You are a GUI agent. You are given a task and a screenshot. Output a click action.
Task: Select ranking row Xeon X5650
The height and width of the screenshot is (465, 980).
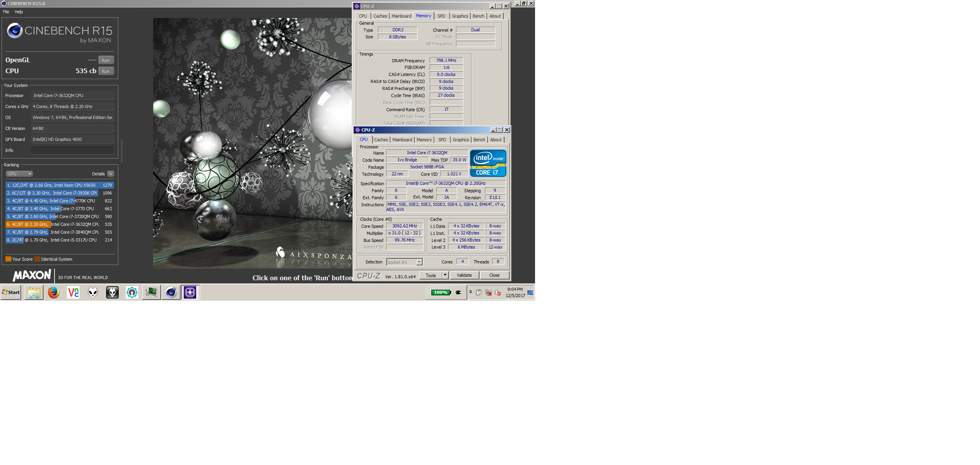click(x=60, y=185)
